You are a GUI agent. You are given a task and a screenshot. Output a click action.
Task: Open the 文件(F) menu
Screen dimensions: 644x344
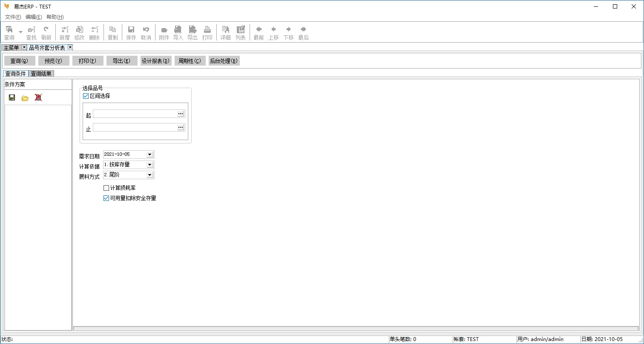click(x=13, y=17)
